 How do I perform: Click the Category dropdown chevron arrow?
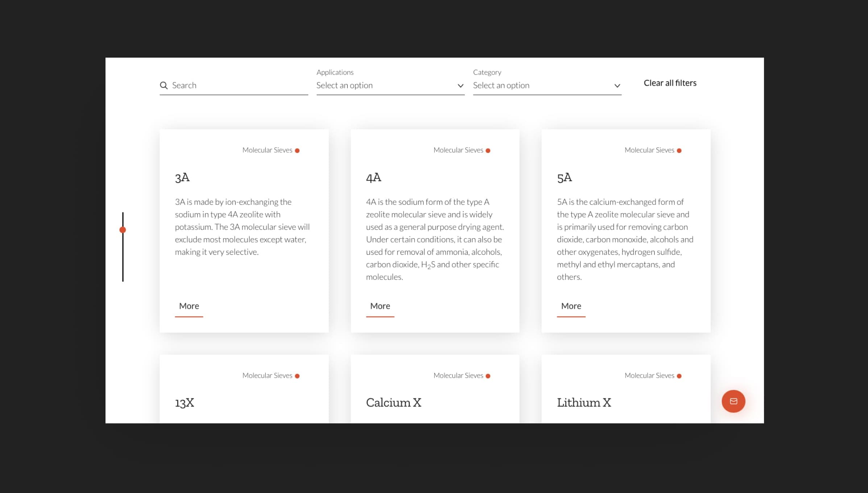617,86
